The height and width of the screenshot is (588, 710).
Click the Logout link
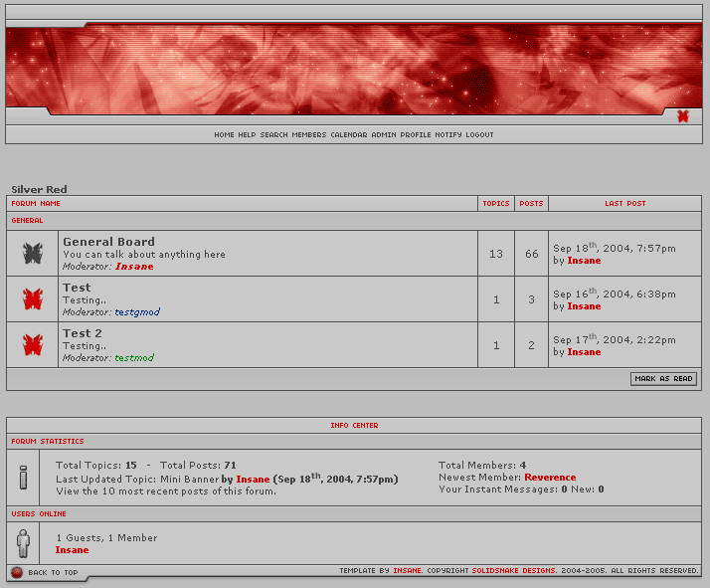click(x=479, y=135)
